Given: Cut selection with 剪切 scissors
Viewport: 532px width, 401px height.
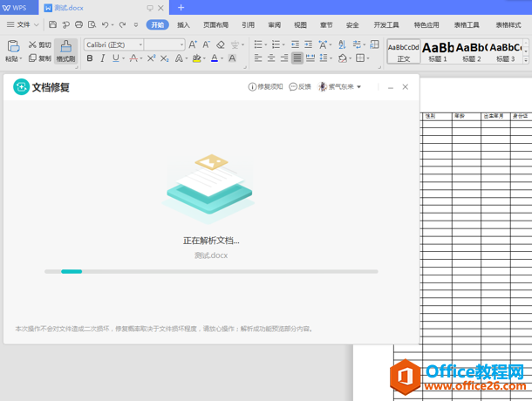Looking at the screenshot, I should tap(40, 44).
